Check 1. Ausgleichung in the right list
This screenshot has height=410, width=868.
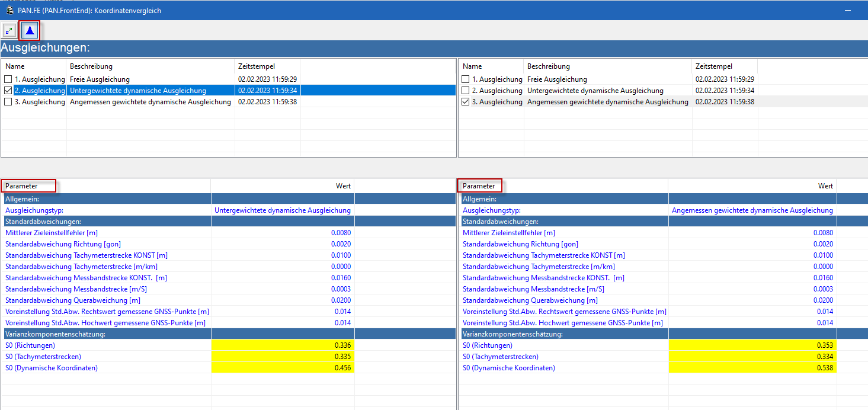click(465, 79)
